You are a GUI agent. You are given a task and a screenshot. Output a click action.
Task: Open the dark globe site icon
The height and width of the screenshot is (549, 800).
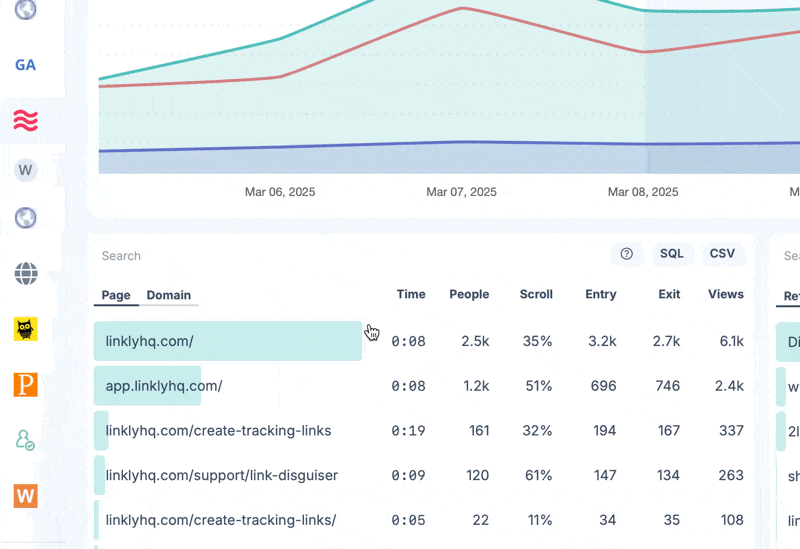pyautogui.click(x=26, y=273)
